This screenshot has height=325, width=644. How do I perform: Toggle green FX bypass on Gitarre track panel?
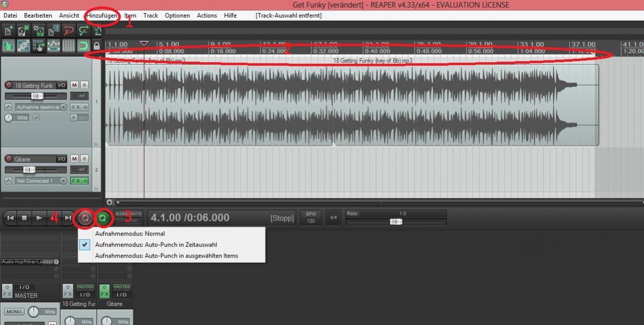pos(86,181)
